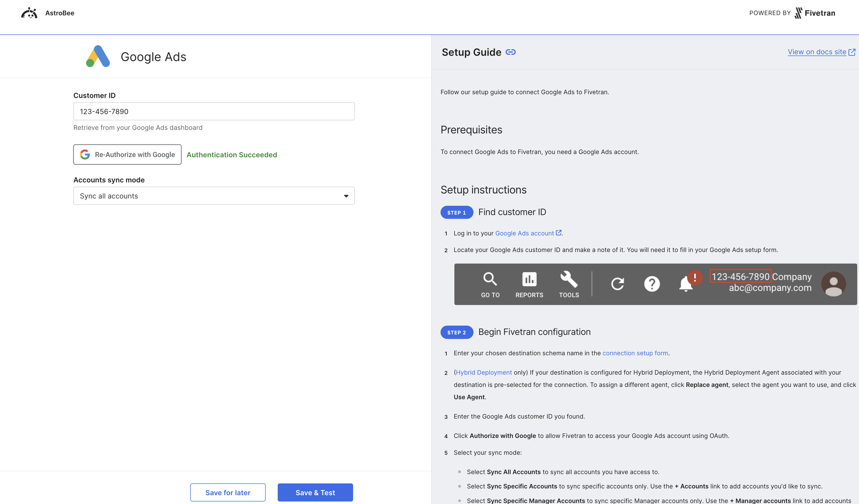Open the Hybrid Deployment link
The image size is (859, 504).
(484, 372)
